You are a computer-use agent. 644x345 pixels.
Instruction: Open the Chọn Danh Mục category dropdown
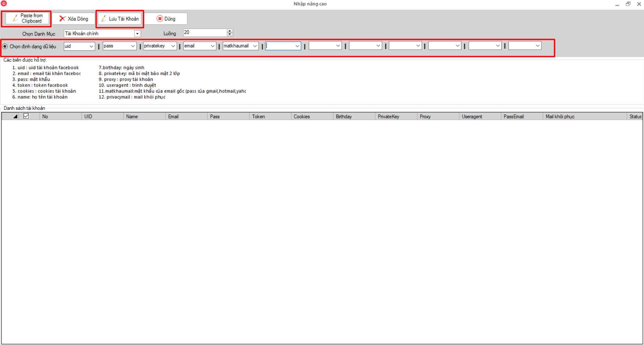(x=137, y=34)
